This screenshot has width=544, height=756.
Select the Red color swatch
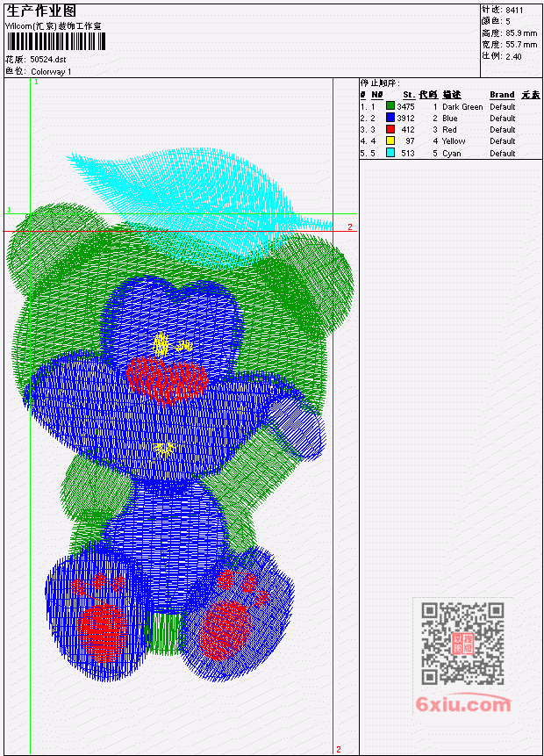point(390,129)
